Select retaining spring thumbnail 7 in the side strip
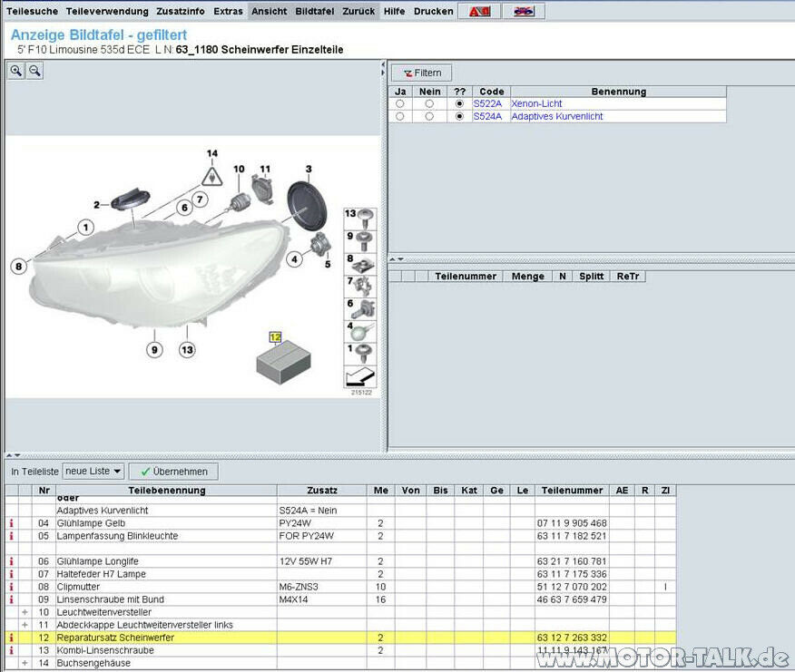Viewport: 795px width, 672px height. point(360,287)
